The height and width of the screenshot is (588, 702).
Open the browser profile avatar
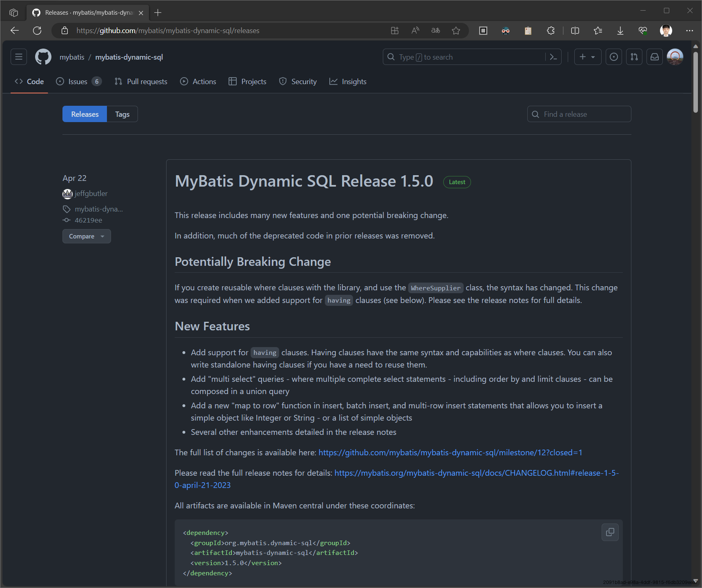click(x=666, y=31)
